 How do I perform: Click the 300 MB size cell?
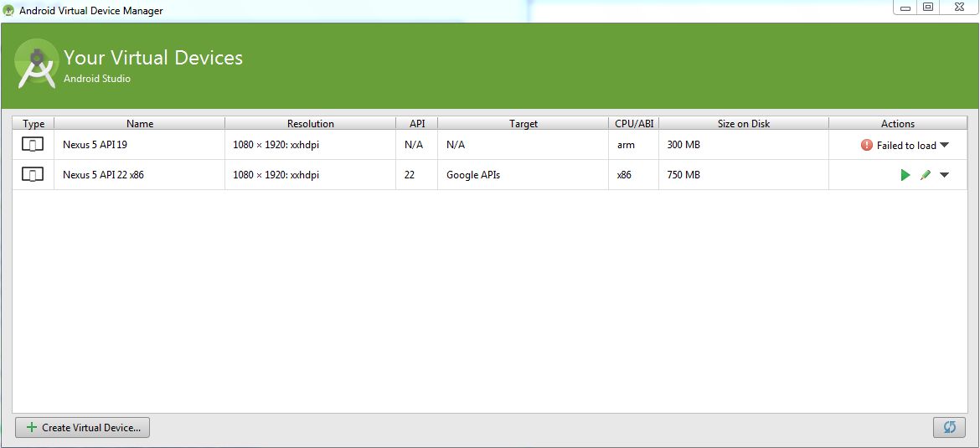click(x=744, y=145)
